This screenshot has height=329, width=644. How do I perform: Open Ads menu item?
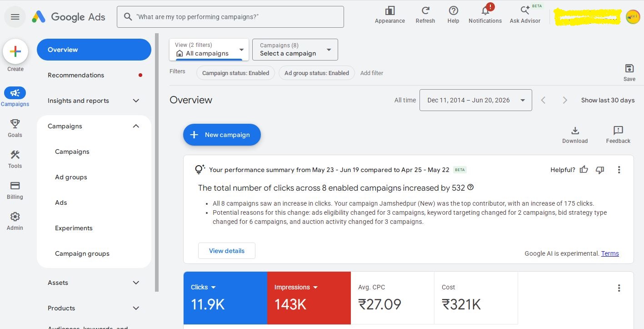point(61,202)
